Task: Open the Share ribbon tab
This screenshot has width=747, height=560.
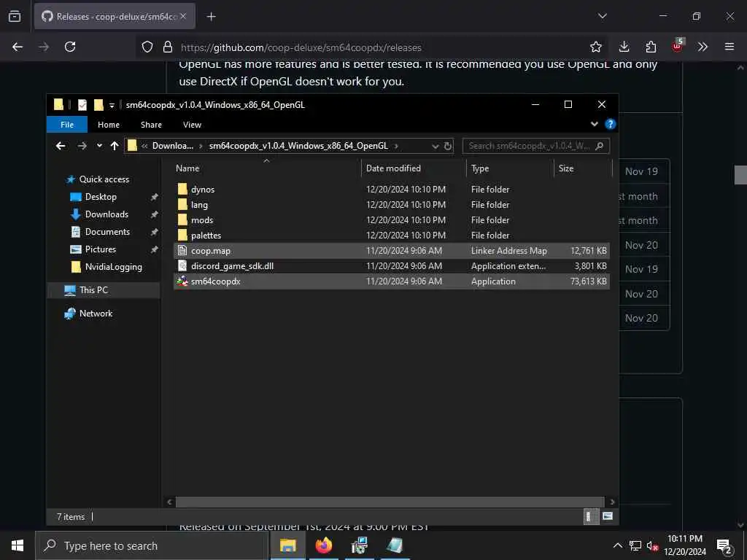Action: [x=151, y=125]
